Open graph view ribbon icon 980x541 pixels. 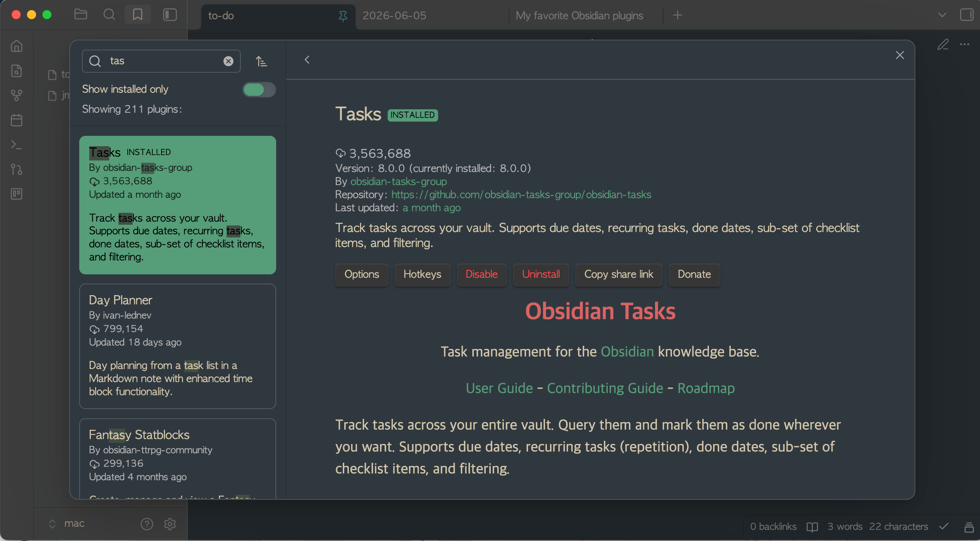coord(17,95)
